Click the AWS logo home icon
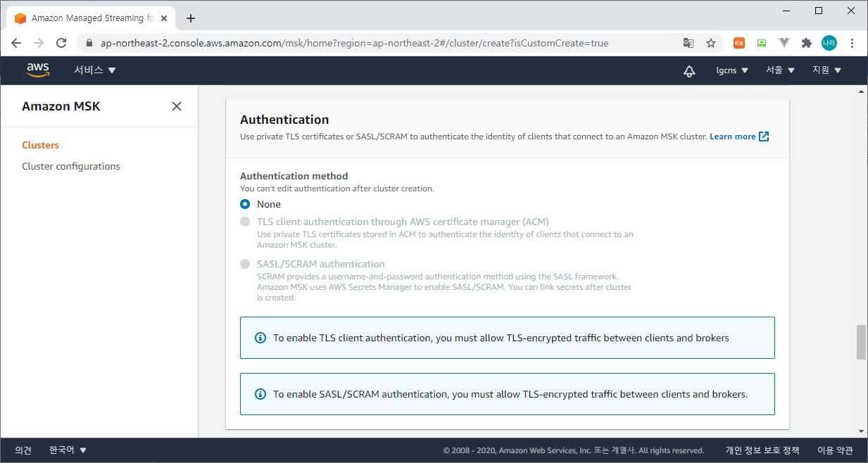Viewport: 868px width, 463px height. tap(38, 70)
